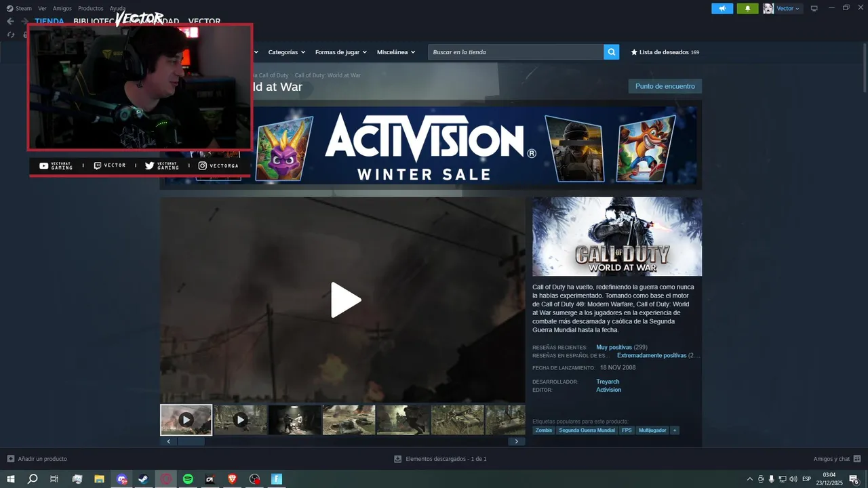Open the green notifications bell

(x=748, y=8)
